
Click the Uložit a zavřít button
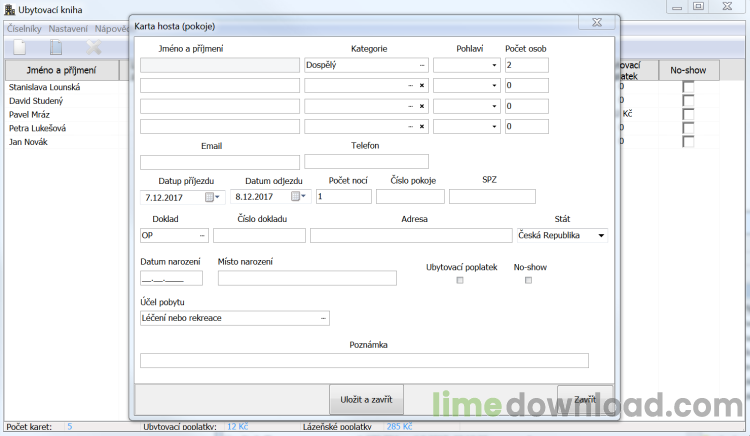click(x=366, y=399)
